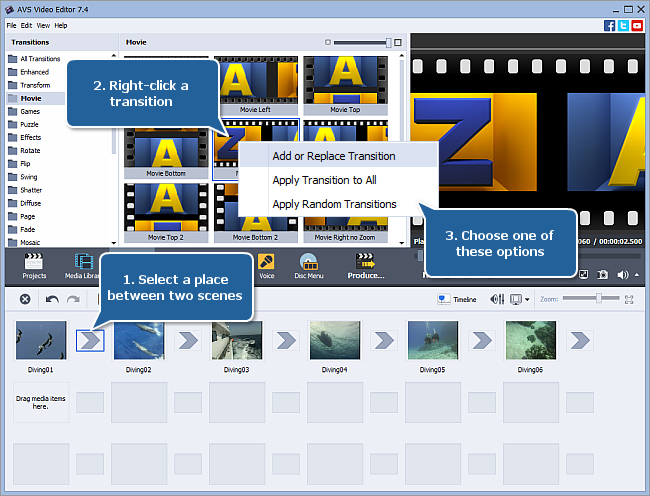
Task: Select the Movie folder
Action: click(x=35, y=99)
